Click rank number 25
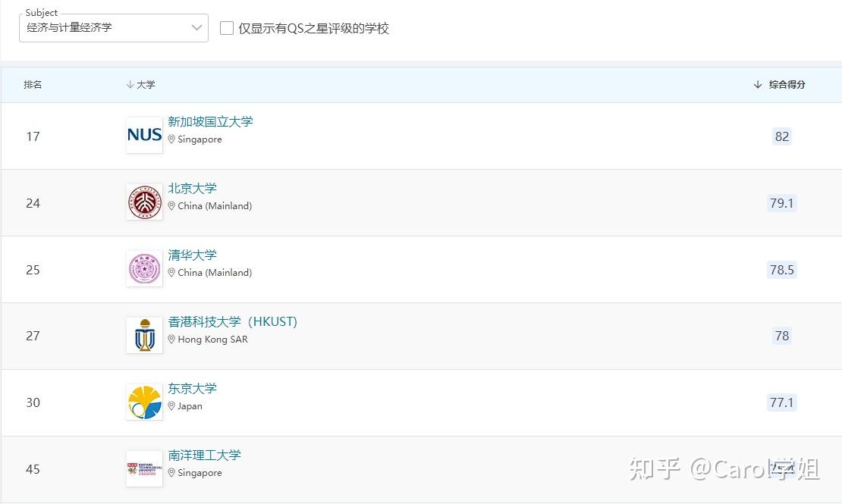This screenshot has width=842, height=504. click(x=33, y=270)
